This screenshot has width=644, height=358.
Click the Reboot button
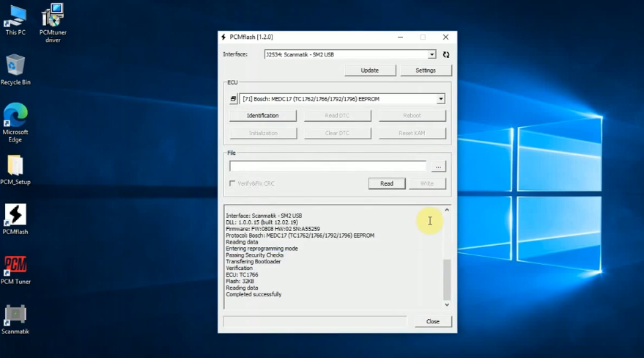click(412, 115)
